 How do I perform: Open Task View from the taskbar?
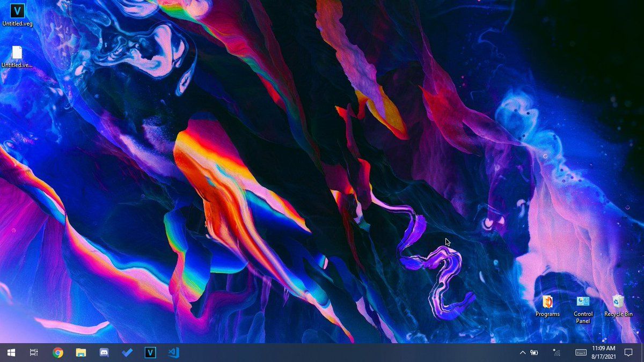(34, 352)
